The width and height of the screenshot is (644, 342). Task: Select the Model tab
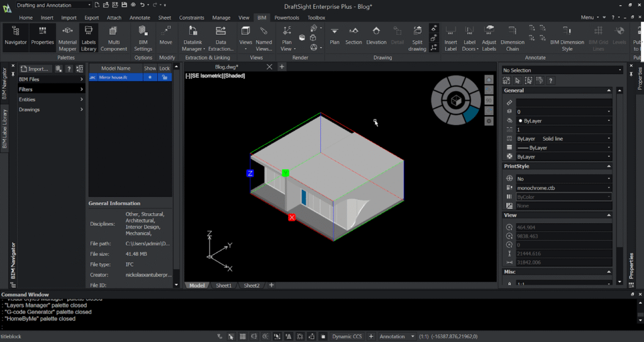click(x=197, y=285)
